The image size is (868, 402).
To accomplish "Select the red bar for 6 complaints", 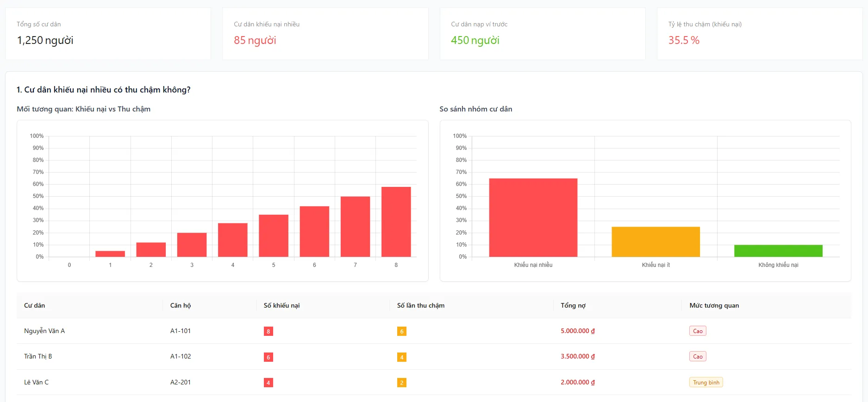I will click(x=314, y=231).
